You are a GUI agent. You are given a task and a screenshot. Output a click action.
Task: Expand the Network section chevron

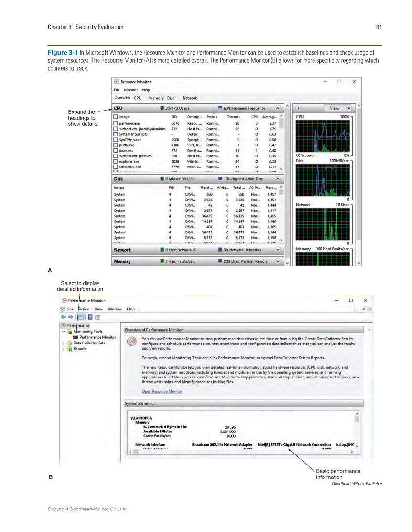point(278,249)
